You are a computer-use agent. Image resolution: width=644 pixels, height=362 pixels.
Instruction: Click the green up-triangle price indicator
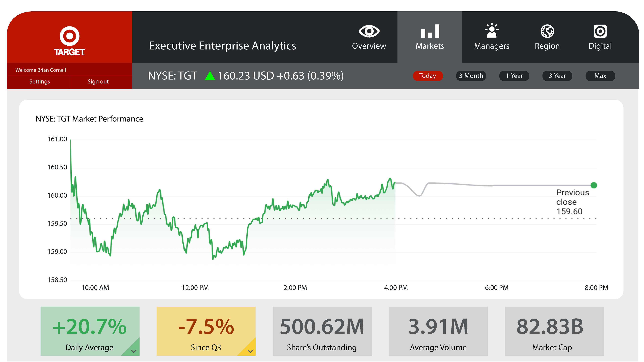210,76
